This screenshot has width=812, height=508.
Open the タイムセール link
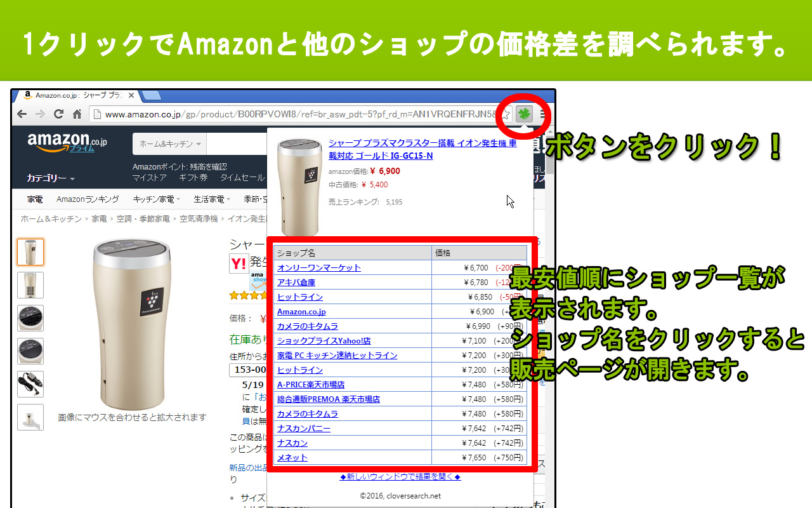[242, 178]
